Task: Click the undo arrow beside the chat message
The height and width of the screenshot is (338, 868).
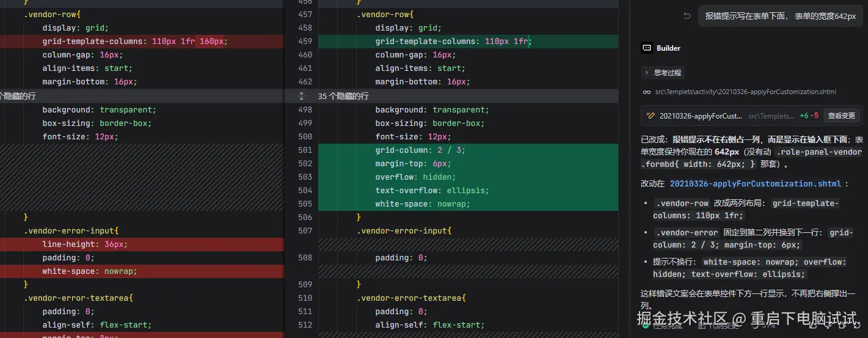Action: tap(687, 17)
